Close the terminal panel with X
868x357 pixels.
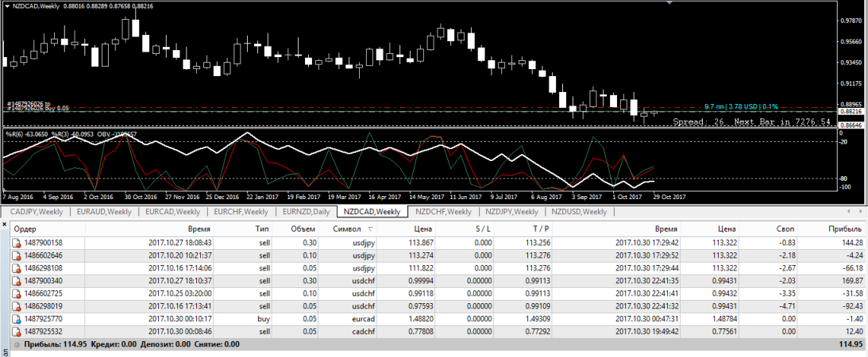pos(5,224)
